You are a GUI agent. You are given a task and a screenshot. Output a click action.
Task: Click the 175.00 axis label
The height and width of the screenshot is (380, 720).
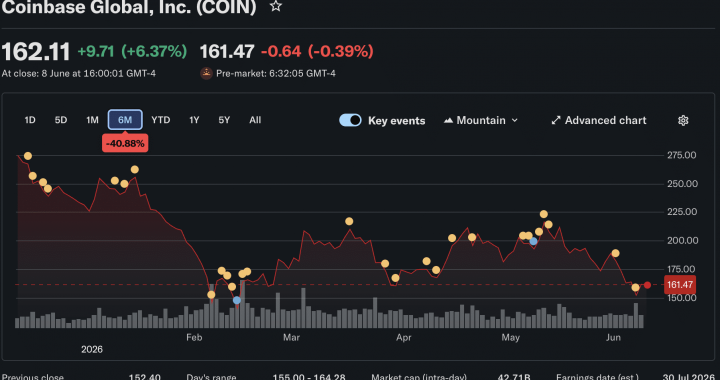coord(682,269)
